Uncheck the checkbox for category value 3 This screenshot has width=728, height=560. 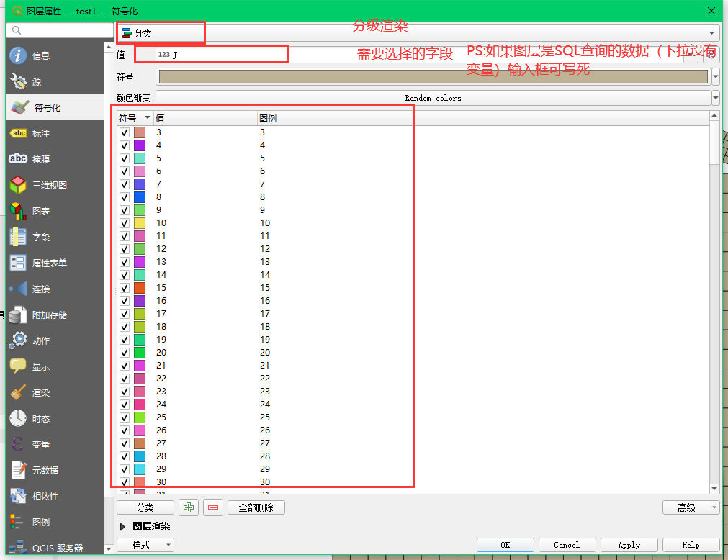[125, 132]
